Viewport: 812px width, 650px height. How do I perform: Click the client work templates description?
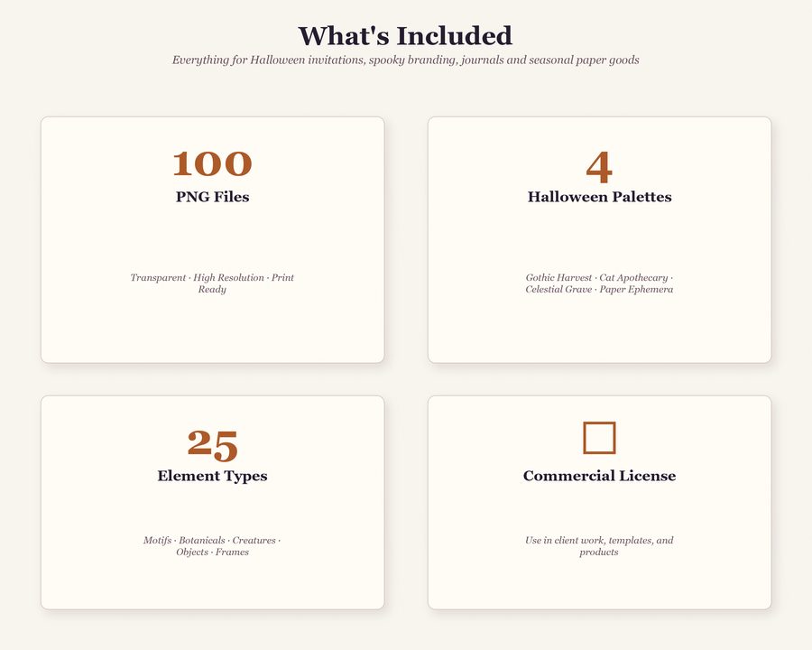599,546
